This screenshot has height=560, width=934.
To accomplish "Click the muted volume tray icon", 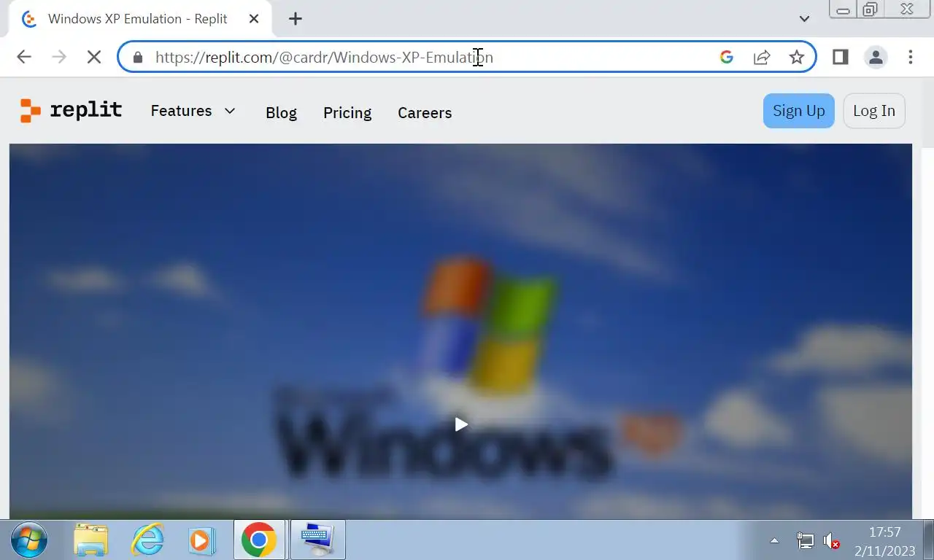I will pos(831,541).
